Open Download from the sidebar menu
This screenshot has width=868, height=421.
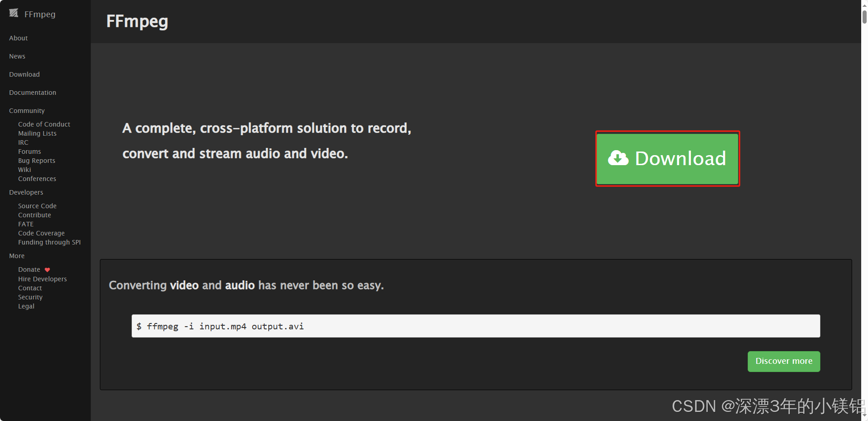point(25,74)
